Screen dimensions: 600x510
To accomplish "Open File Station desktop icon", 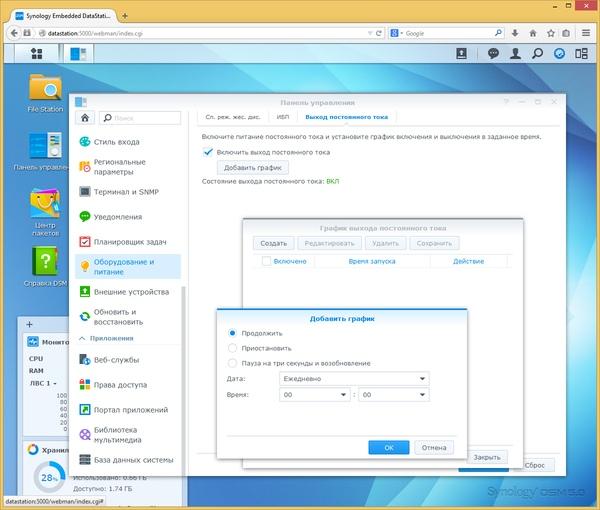I will click(45, 93).
